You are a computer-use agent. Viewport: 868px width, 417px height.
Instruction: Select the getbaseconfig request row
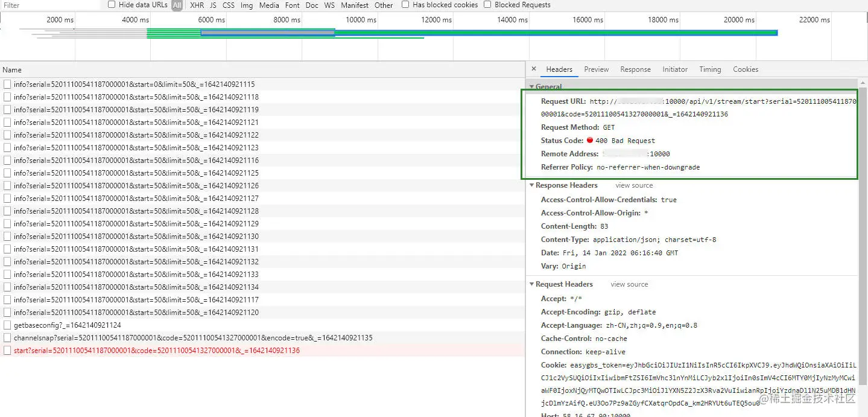coord(262,325)
